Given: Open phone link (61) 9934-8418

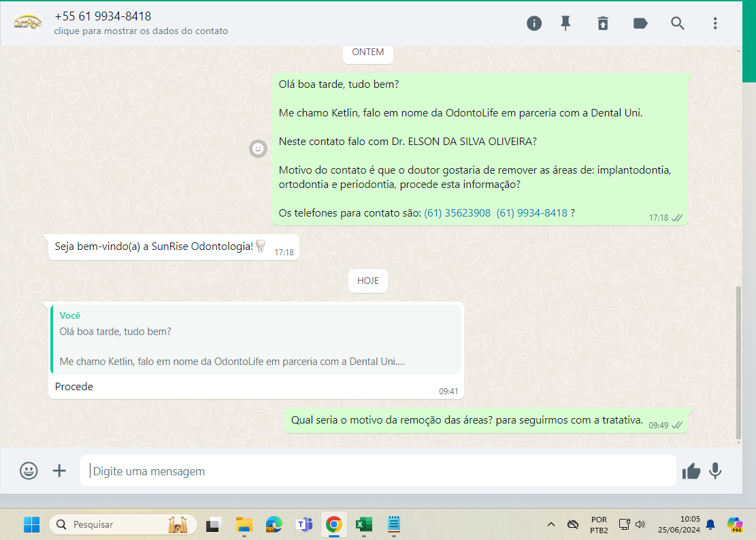Looking at the screenshot, I should tap(532, 213).
